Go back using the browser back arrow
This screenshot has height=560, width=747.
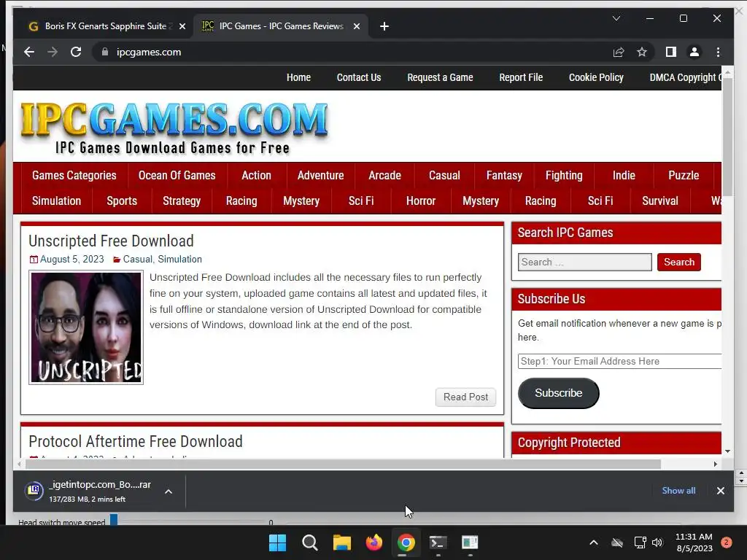point(29,52)
